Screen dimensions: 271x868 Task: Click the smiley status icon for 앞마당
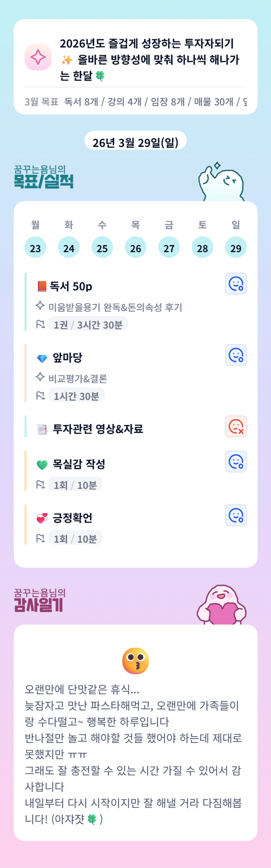236,355
